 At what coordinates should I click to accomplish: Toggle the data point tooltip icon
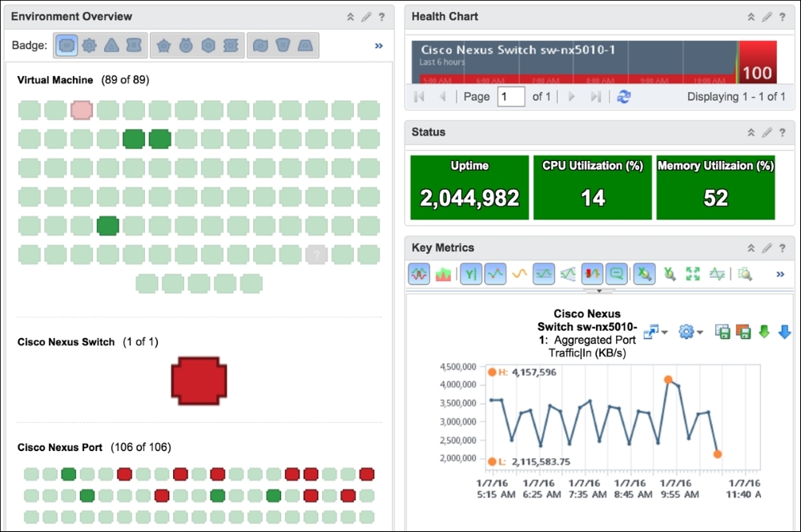617,274
